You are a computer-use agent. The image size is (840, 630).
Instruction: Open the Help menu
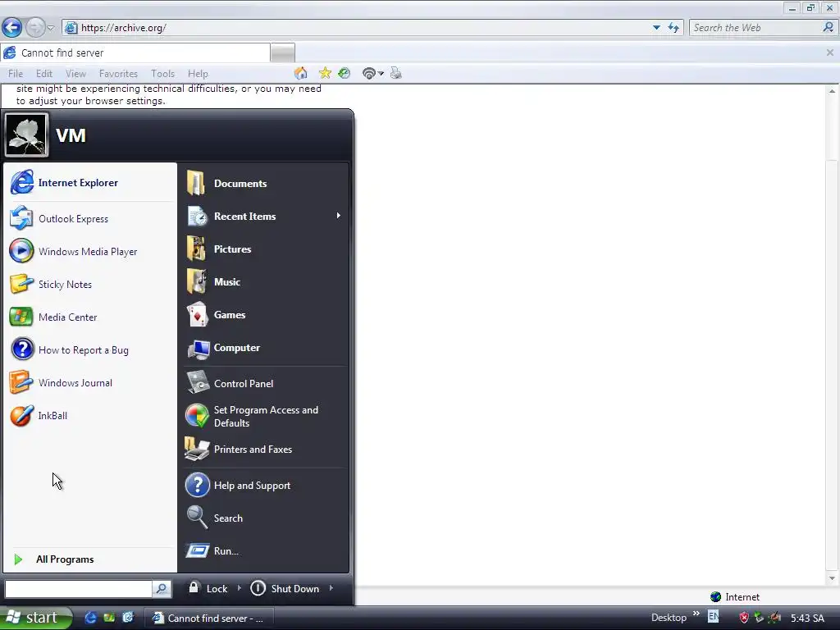198,73
